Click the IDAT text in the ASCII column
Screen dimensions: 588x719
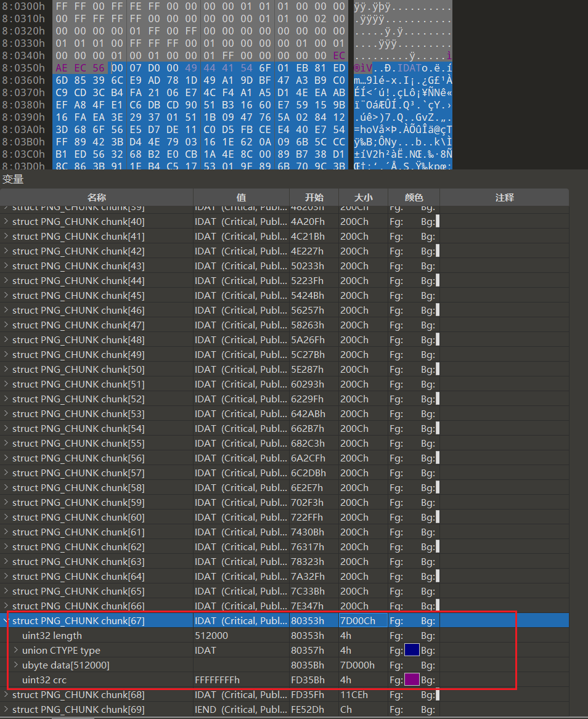pos(409,68)
